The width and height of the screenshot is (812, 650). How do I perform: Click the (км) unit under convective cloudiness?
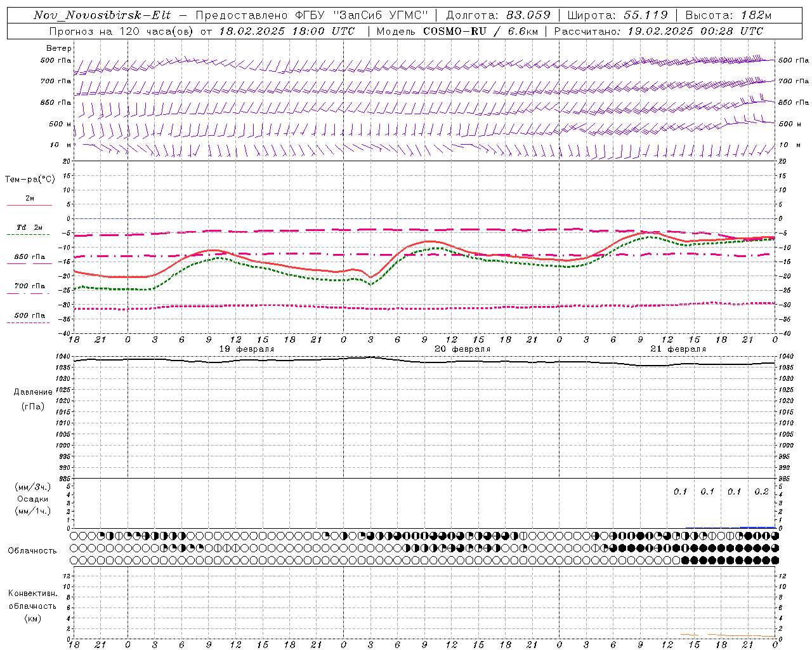pyautogui.click(x=33, y=618)
